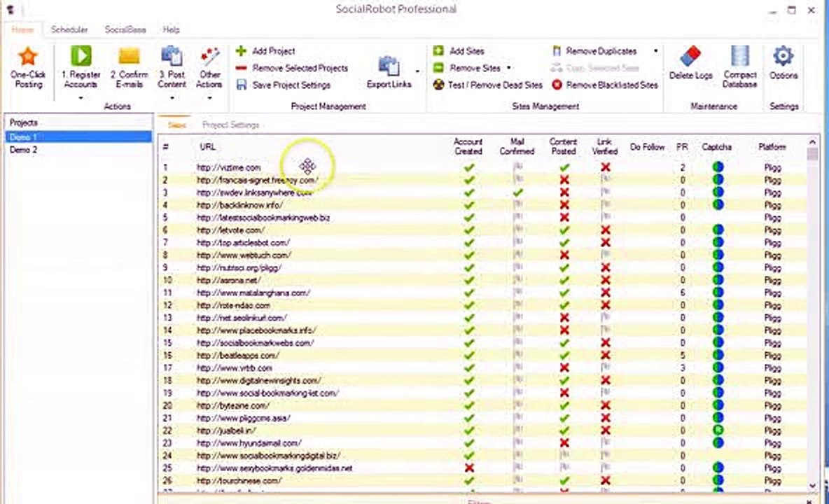Export Links from project
Screen dimensions: 829x504
coord(389,71)
